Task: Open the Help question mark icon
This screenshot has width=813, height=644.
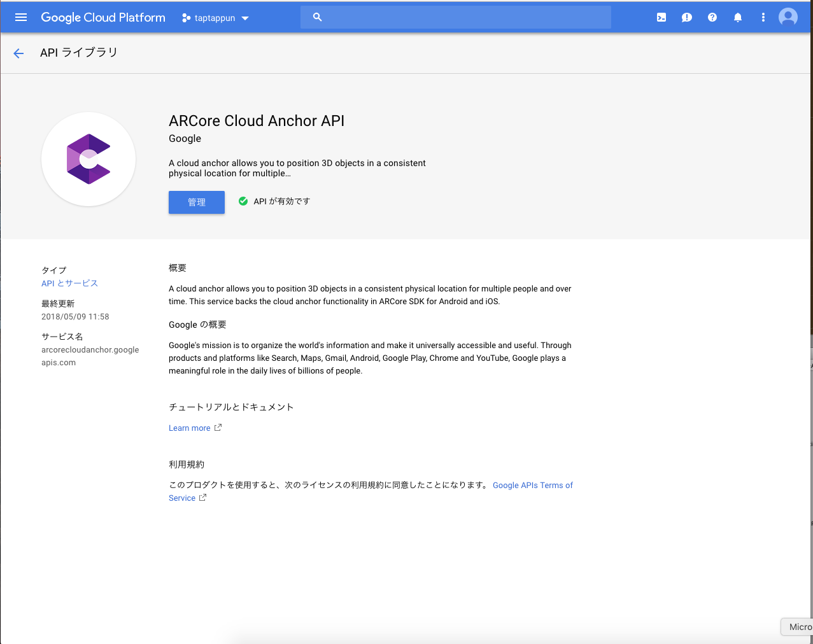Action: (x=712, y=17)
